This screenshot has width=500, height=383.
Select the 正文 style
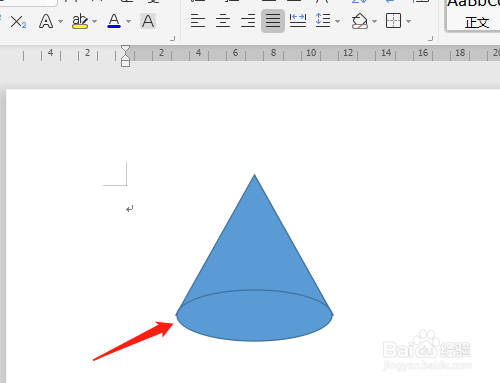[477, 23]
